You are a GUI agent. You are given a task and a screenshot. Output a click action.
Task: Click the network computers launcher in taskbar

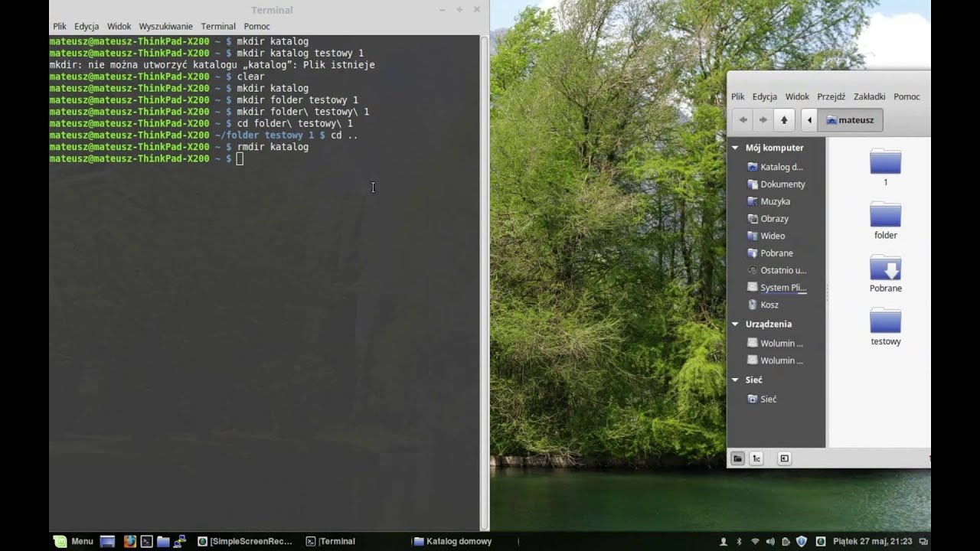(x=180, y=541)
